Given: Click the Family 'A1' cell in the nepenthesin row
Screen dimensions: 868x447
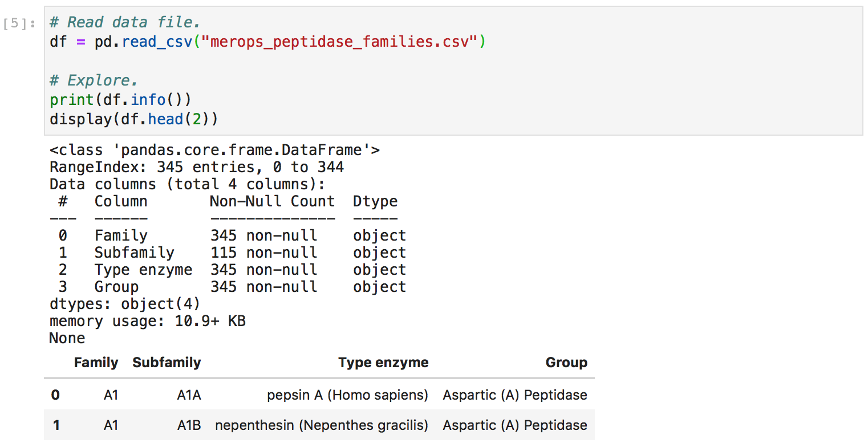Looking at the screenshot, I should 111,425.
